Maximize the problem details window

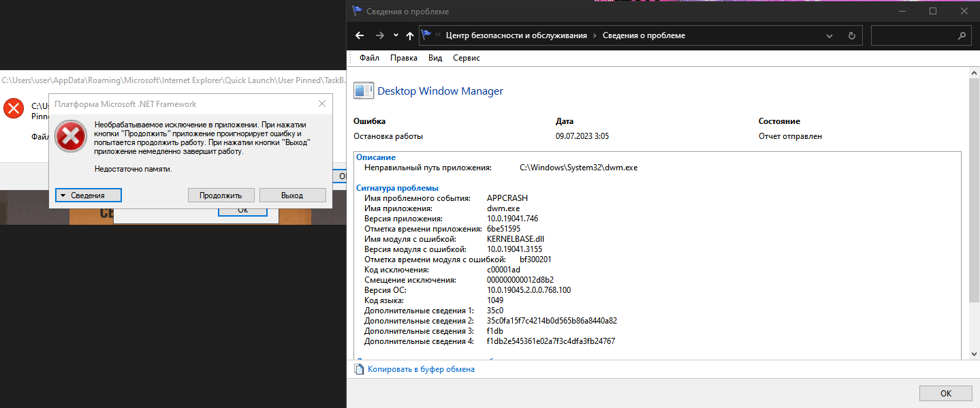(933, 11)
